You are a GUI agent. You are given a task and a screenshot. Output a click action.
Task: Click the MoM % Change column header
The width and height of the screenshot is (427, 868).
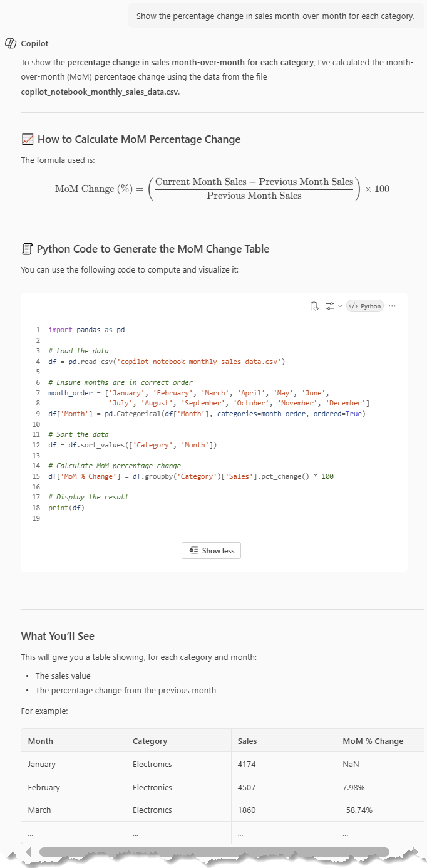(x=373, y=741)
